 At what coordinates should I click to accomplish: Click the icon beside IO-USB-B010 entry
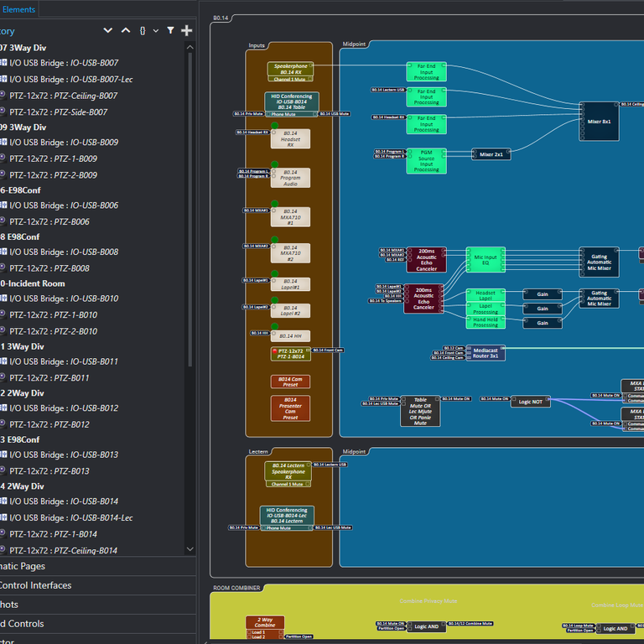3,298
